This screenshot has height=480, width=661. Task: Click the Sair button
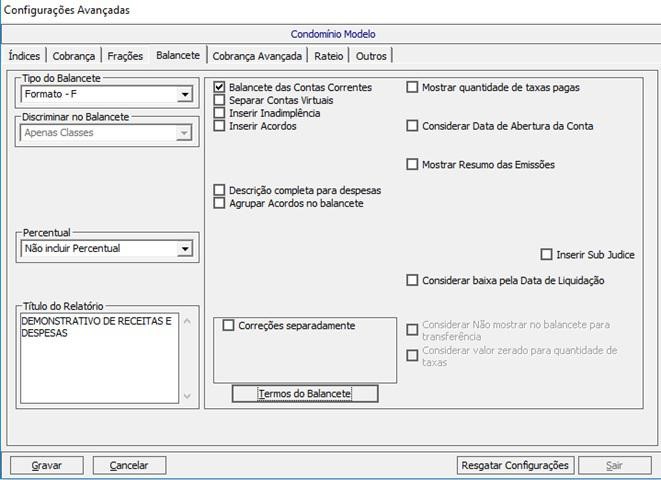(x=615, y=465)
